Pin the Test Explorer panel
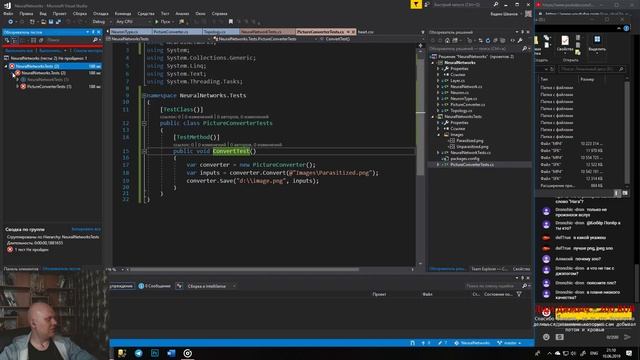This screenshot has width=640, height=360. [x=93, y=32]
